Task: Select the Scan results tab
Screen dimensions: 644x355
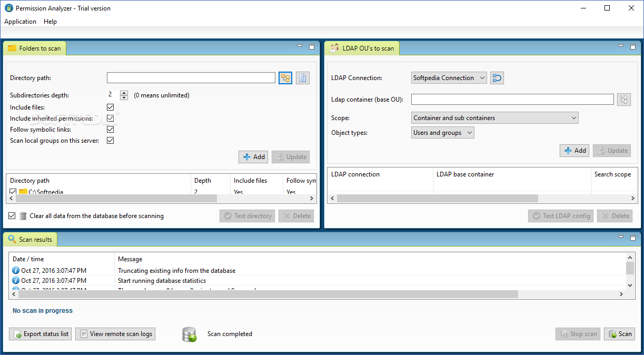Action: tap(30, 240)
